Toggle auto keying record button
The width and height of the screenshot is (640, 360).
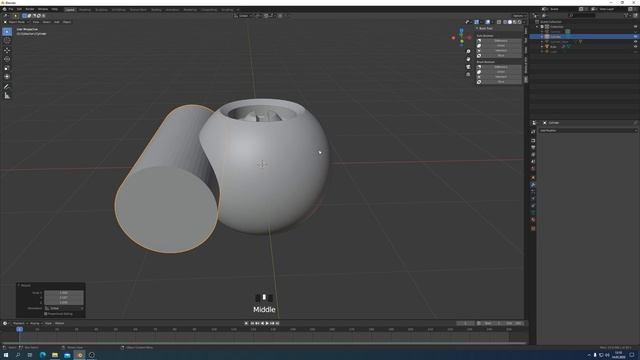pyautogui.click(x=246, y=323)
